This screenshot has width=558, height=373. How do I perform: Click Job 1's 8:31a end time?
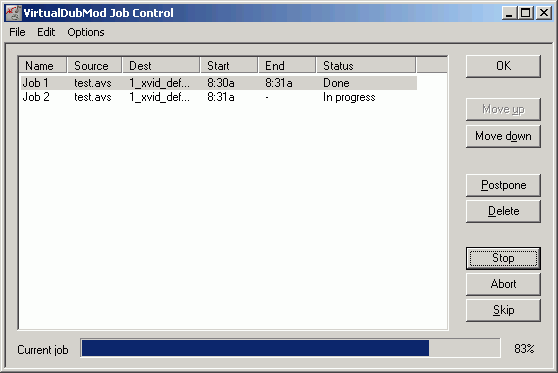[x=279, y=83]
